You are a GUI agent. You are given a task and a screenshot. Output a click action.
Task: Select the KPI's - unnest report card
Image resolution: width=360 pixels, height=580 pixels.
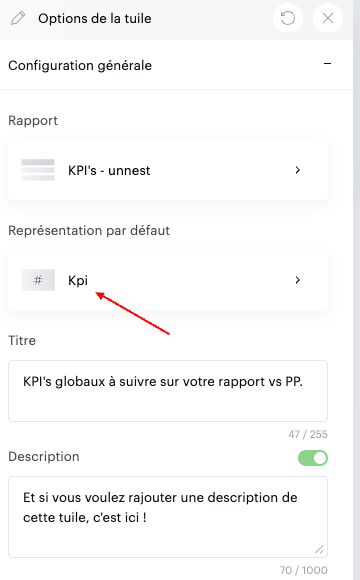[x=168, y=170]
